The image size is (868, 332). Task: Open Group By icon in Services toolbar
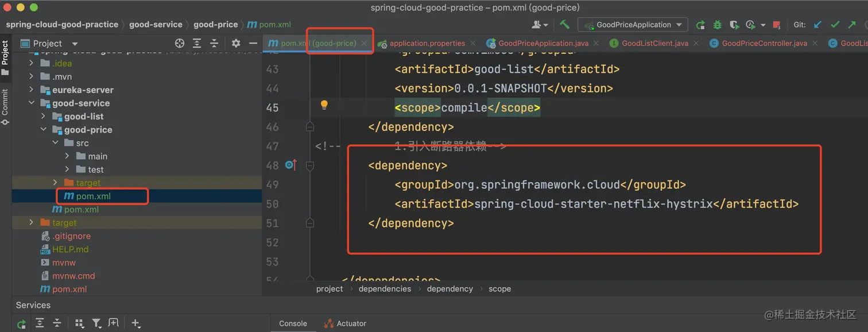tap(79, 323)
